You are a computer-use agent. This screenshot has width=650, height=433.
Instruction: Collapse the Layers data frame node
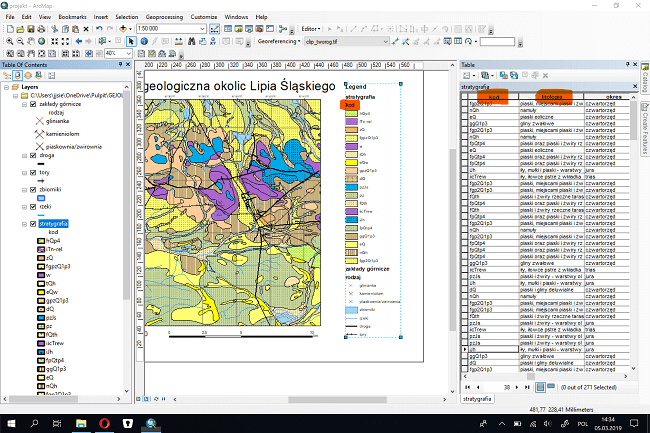click(x=7, y=87)
